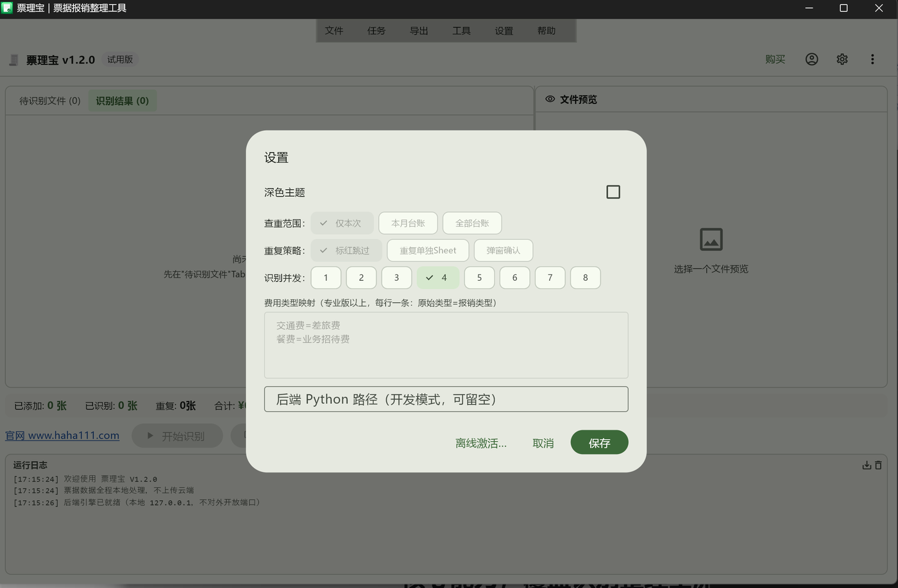Set 识别并发 to 5
The height and width of the screenshot is (588, 898).
pos(479,278)
